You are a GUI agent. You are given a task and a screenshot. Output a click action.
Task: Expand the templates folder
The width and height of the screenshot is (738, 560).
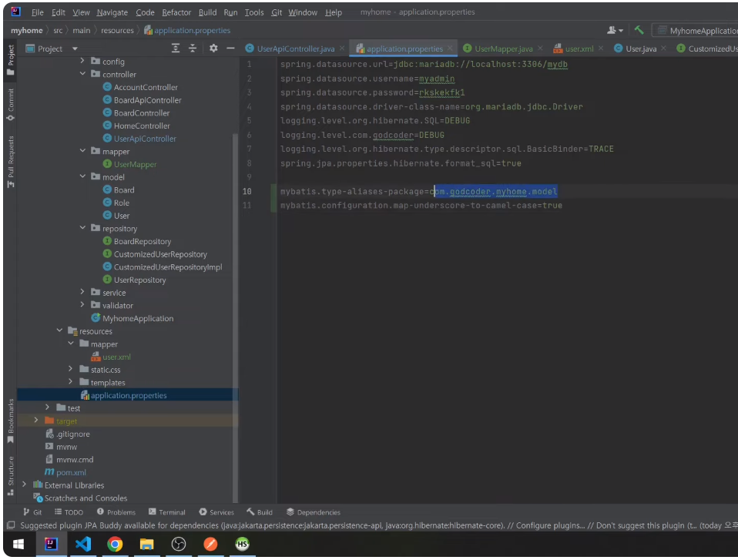[x=71, y=382]
